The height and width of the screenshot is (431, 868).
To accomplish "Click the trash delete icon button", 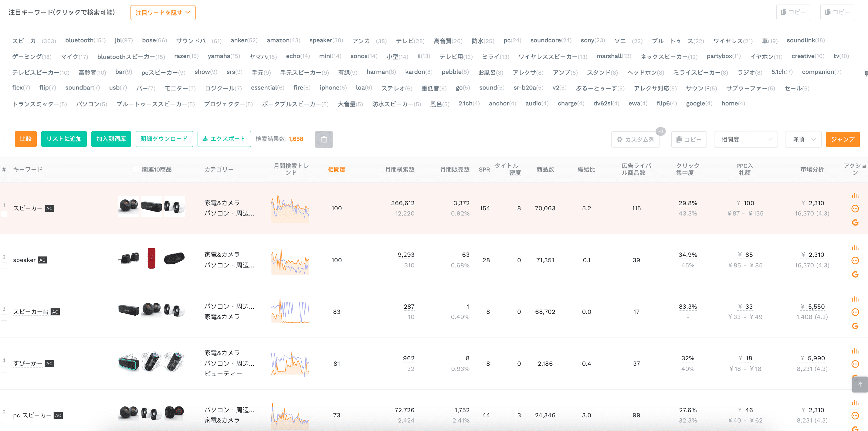I will [324, 139].
